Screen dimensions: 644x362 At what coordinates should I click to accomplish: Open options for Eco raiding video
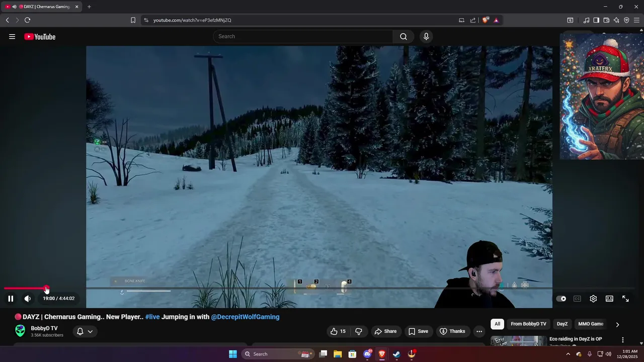623,340
